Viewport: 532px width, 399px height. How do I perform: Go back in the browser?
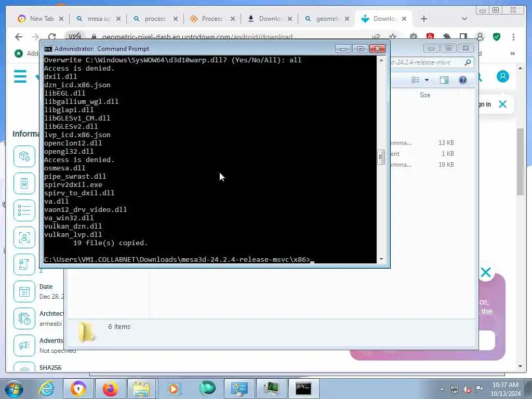click(x=19, y=37)
